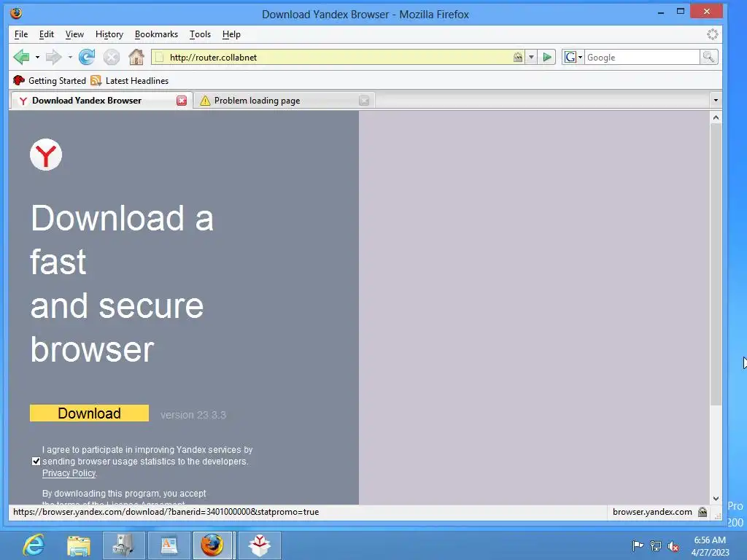Close the Problem loading page tab
Viewport: 747px width, 560px height.
click(364, 101)
